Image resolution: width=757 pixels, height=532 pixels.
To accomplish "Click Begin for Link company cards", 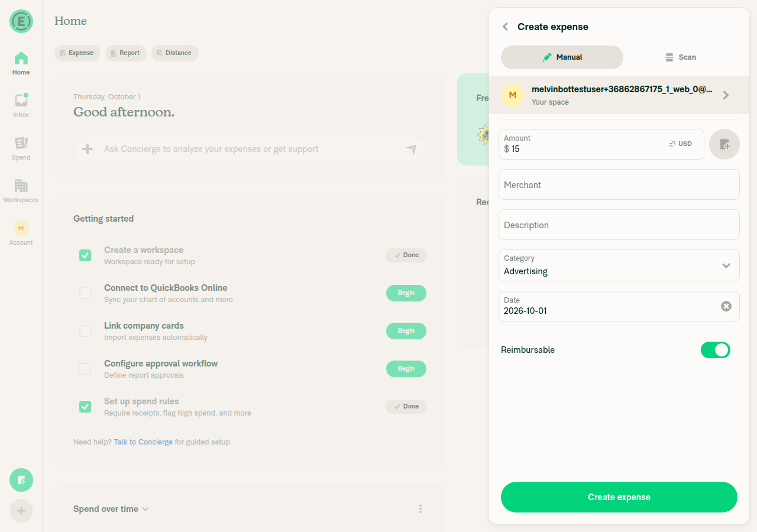I will pos(406,331).
